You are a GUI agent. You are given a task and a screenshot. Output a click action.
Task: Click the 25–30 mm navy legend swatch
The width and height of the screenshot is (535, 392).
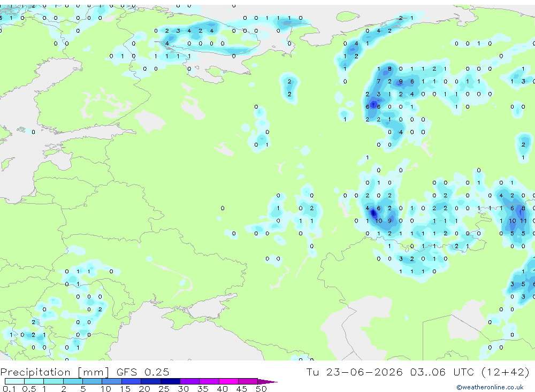click(x=170, y=381)
